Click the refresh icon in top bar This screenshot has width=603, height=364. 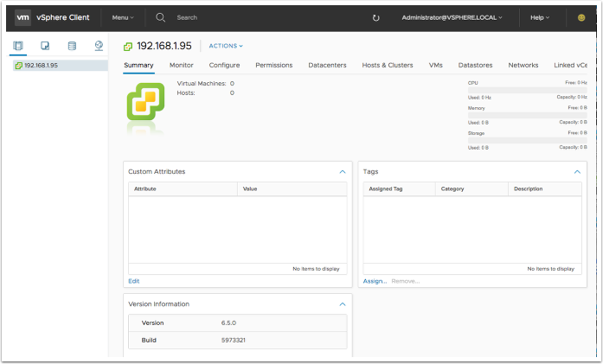pyautogui.click(x=375, y=17)
